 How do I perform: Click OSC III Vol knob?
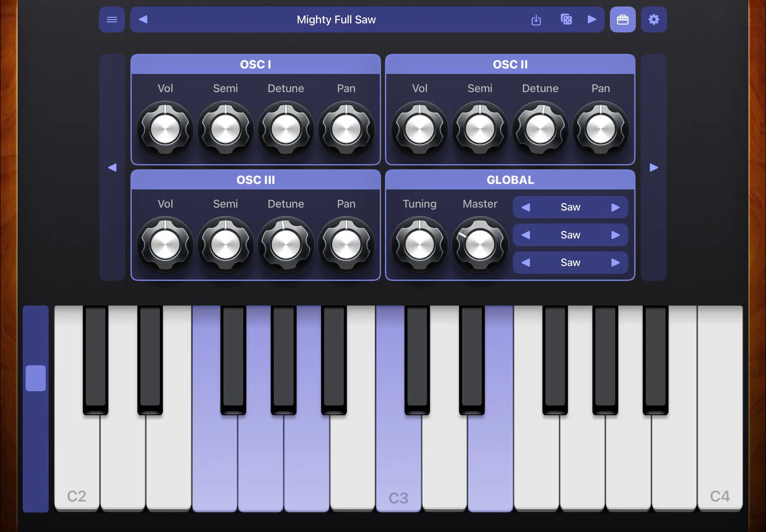[x=165, y=245]
